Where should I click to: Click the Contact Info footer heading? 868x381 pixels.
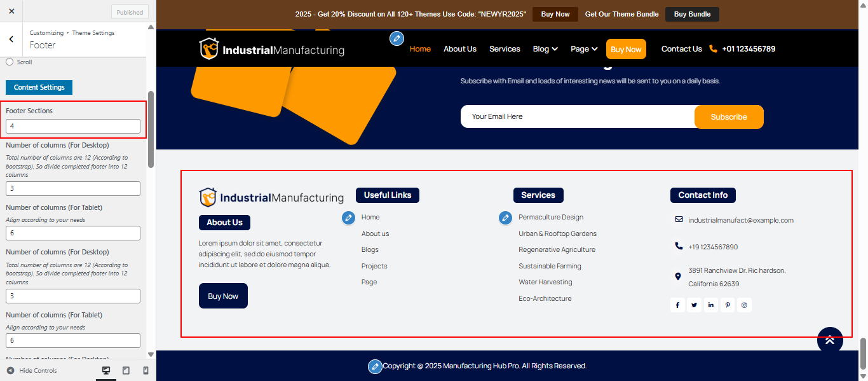click(x=703, y=195)
